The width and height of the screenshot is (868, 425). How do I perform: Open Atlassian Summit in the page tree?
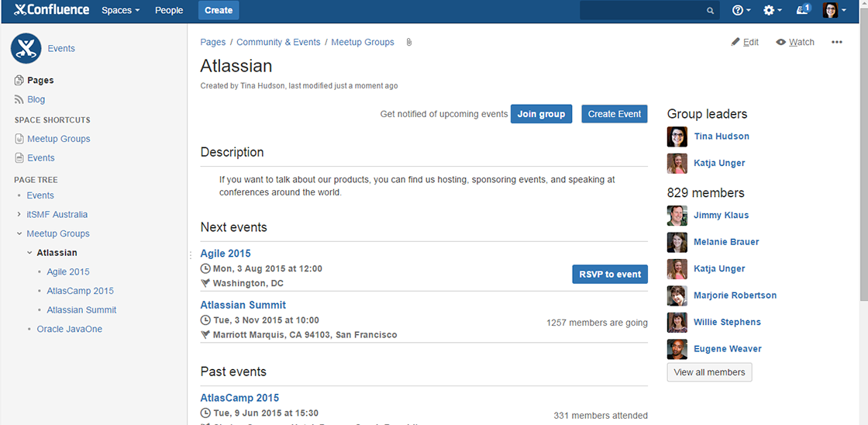click(82, 310)
